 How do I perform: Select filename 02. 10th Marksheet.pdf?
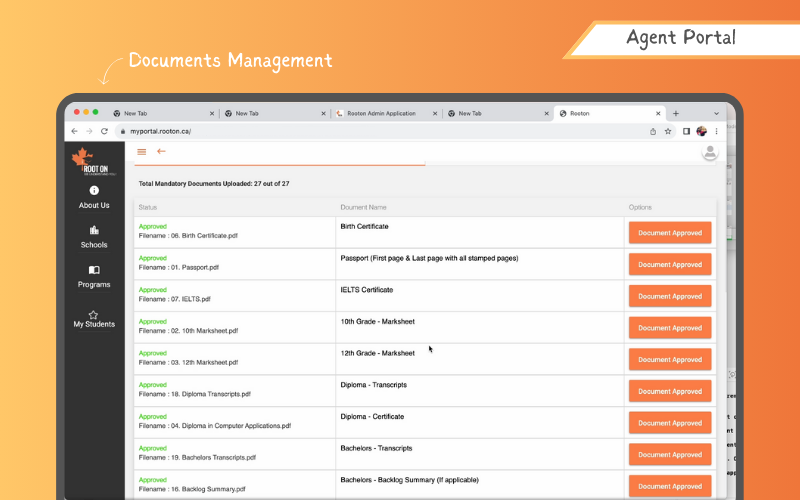coord(188,331)
